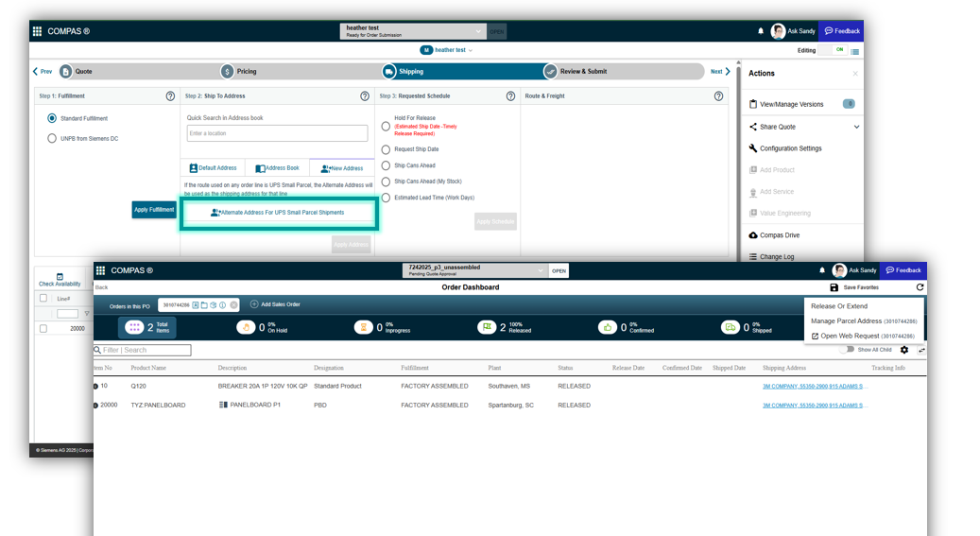The height and width of the screenshot is (536, 980).
Task: Click the Total Items dots icon
Action: tap(134, 327)
